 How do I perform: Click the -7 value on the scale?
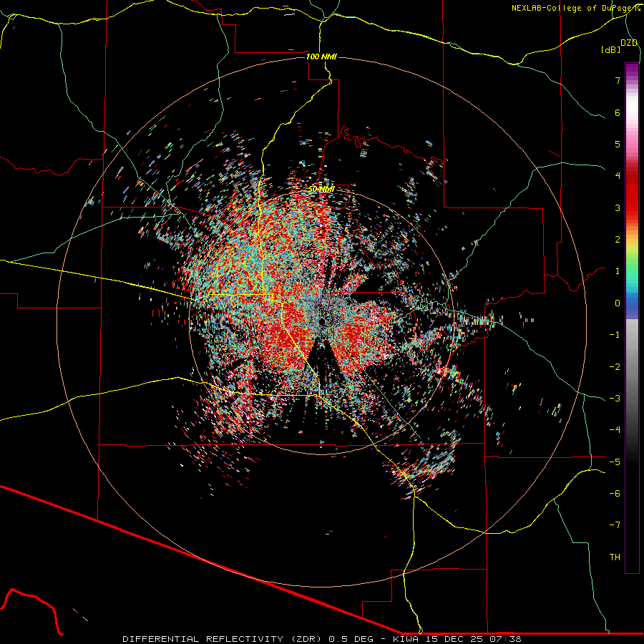(x=615, y=525)
